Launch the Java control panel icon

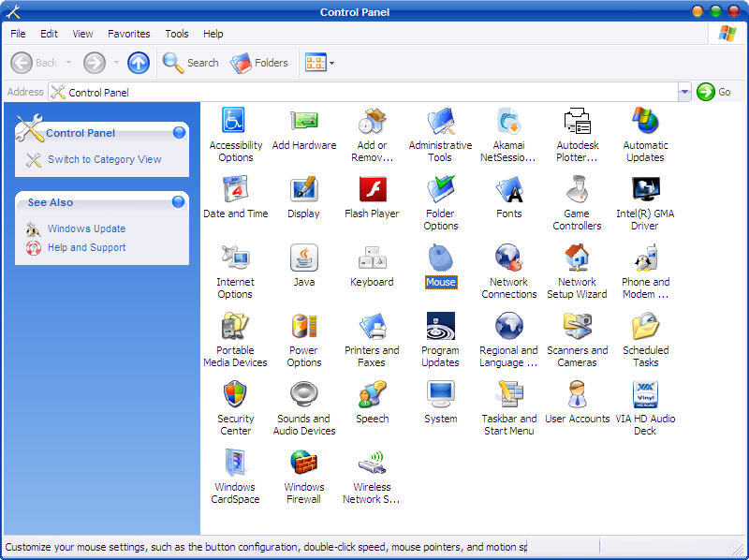click(x=303, y=258)
